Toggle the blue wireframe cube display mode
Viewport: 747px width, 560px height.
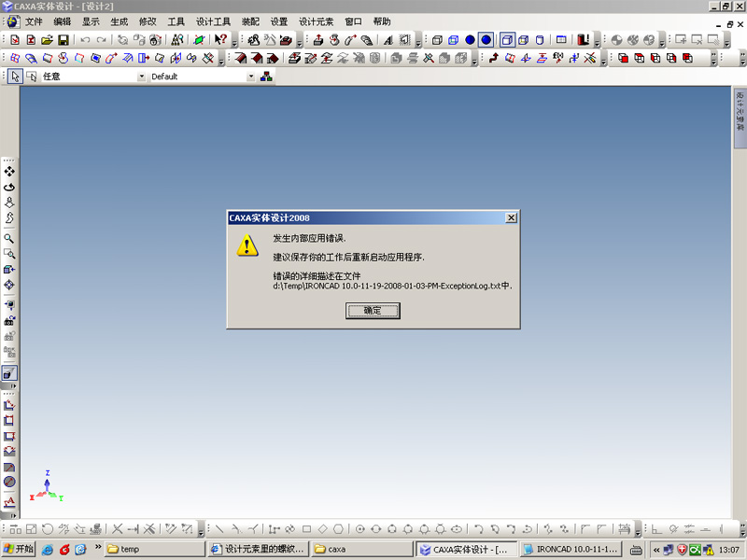(x=453, y=40)
